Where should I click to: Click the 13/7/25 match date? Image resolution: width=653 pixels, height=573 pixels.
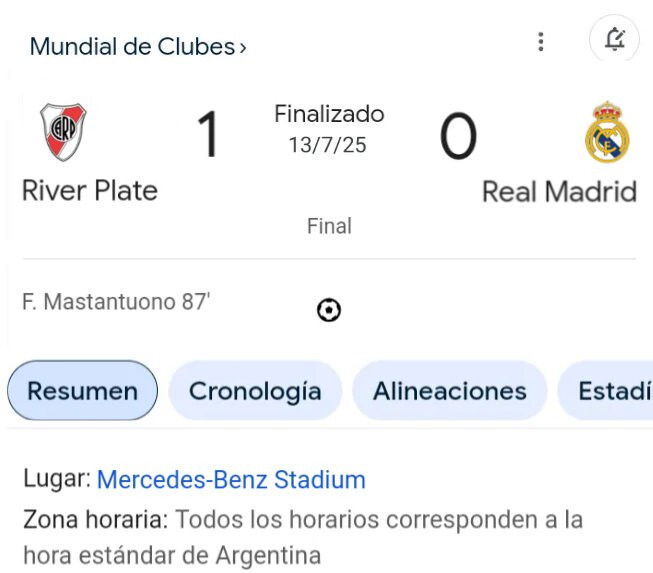pyautogui.click(x=328, y=145)
